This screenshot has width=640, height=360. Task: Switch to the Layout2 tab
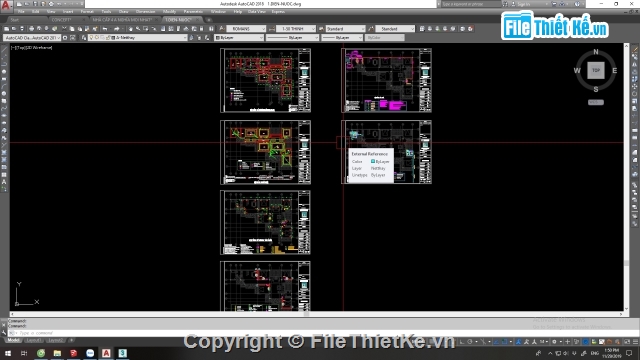click(x=56, y=340)
